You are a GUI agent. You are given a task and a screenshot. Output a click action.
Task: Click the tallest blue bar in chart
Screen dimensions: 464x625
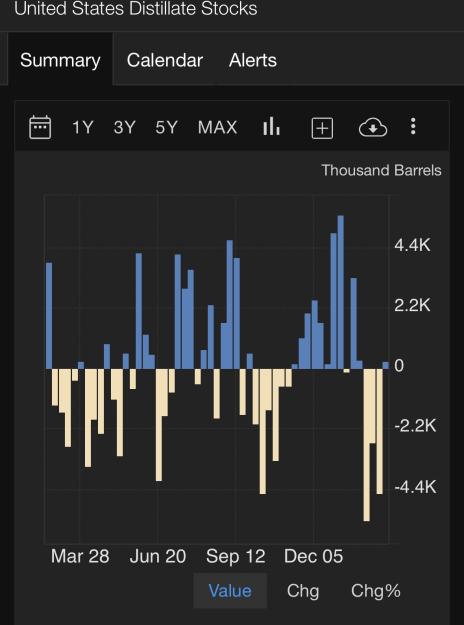[340, 292]
